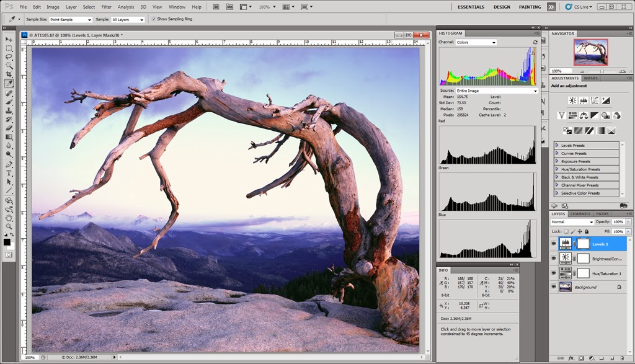Image resolution: width=635 pixels, height=364 pixels.
Task: Open the histogram Channel dropdown
Action: click(476, 42)
